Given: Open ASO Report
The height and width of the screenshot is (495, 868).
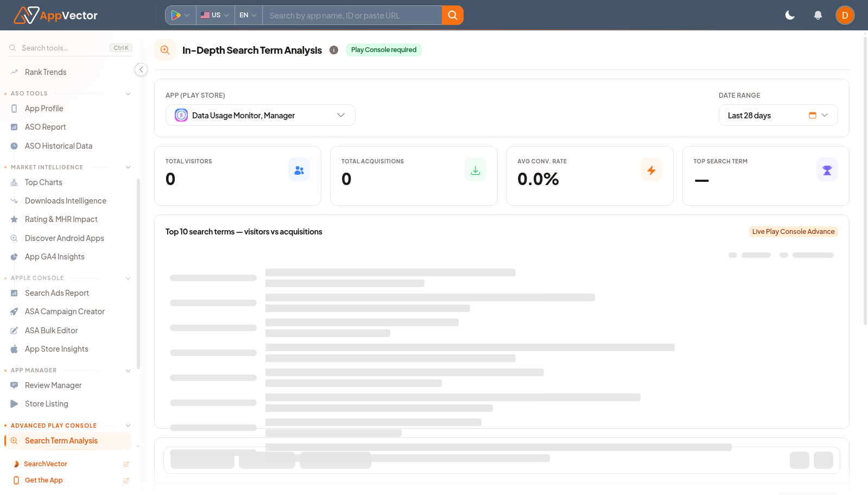Looking at the screenshot, I should pos(45,127).
